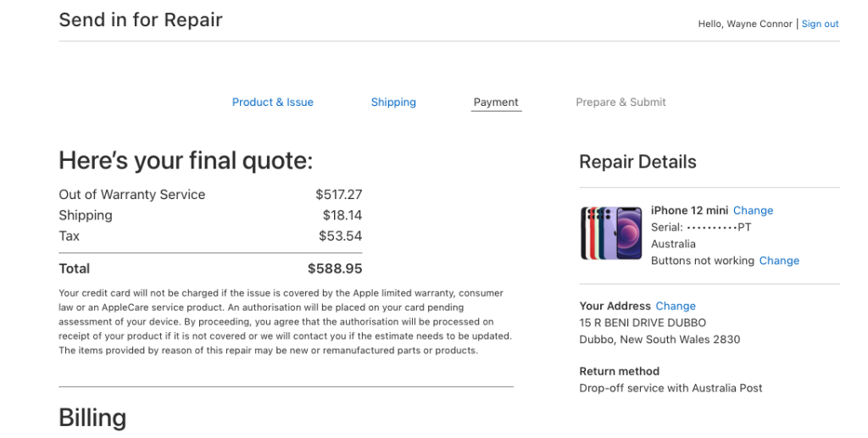Click the Tax amount $53.54
Viewport: 868px width, 438px height.
click(341, 236)
